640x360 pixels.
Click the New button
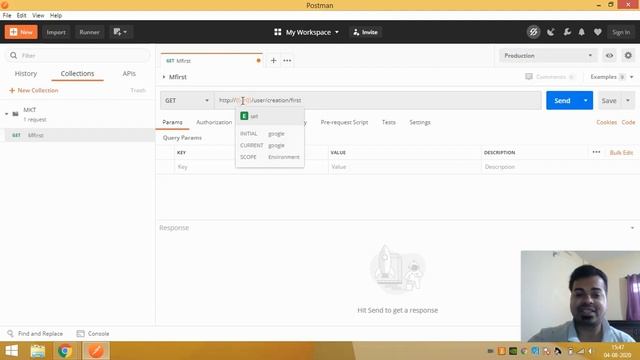coord(21,32)
